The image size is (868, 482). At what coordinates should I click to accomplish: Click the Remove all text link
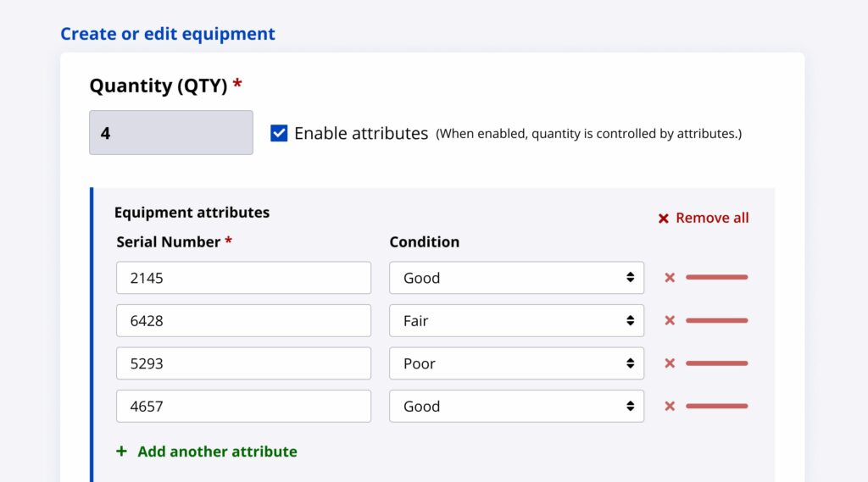click(x=712, y=218)
